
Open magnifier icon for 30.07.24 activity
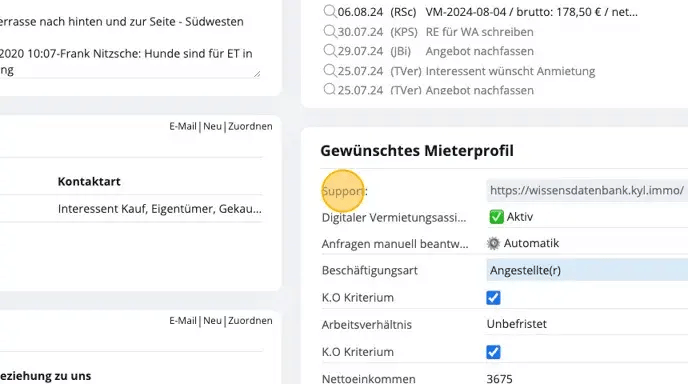pyautogui.click(x=330, y=31)
